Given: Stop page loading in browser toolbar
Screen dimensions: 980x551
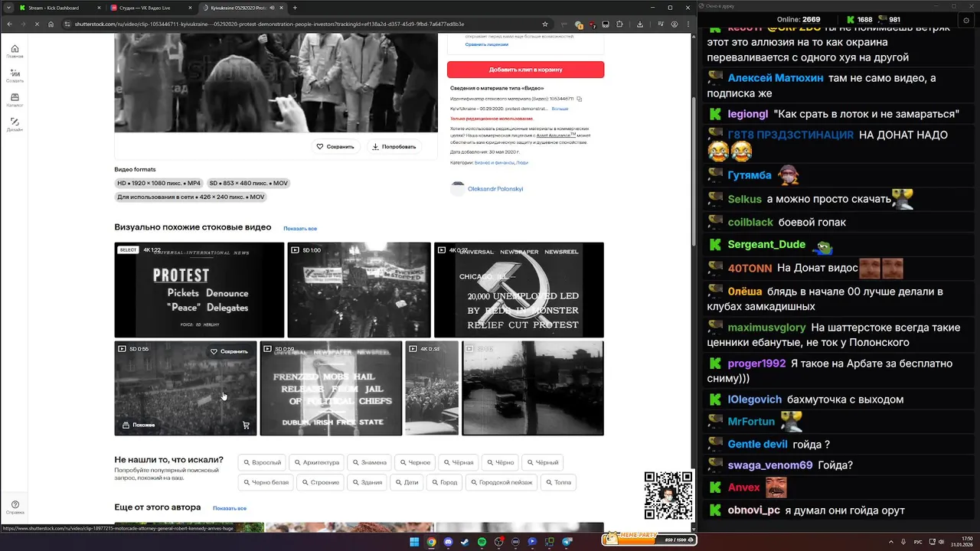Looking at the screenshot, I should pyautogui.click(x=37, y=24).
